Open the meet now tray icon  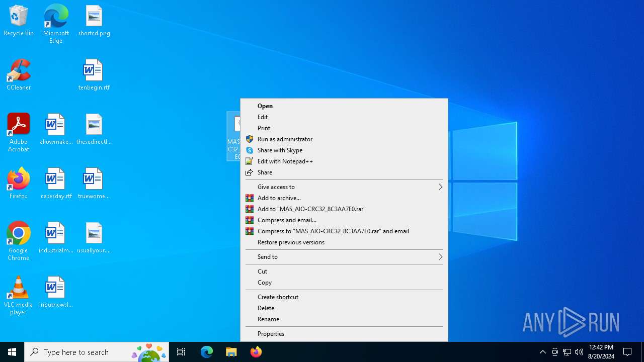[x=555, y=352]
